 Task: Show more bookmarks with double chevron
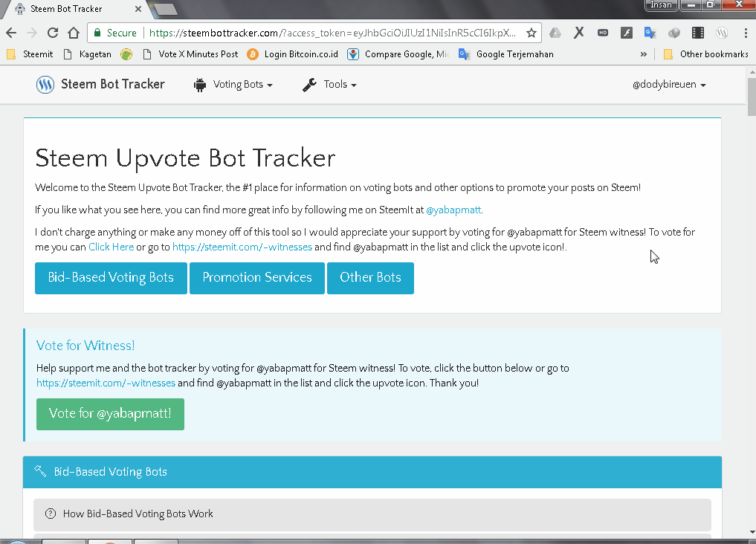point(643,54)
